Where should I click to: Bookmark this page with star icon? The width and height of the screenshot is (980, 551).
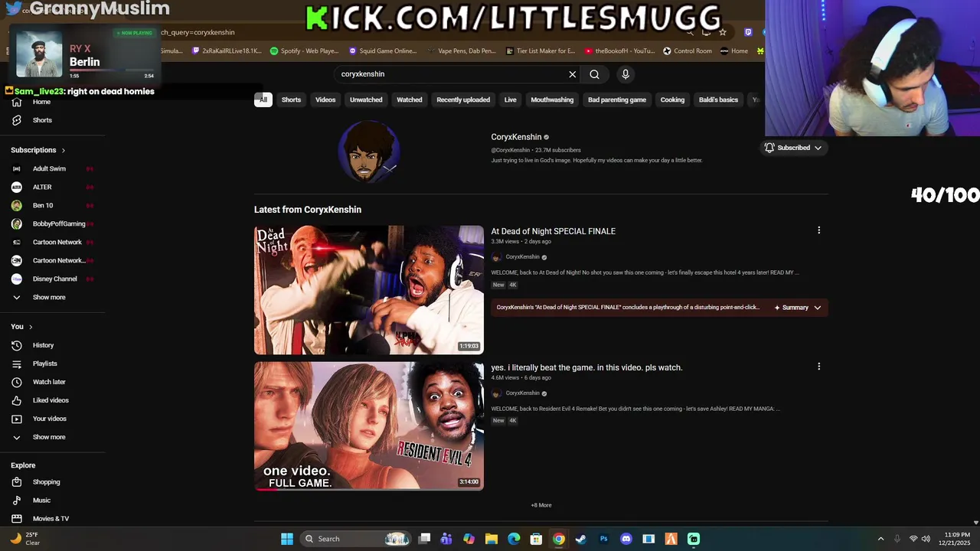[x=722, y=32]
